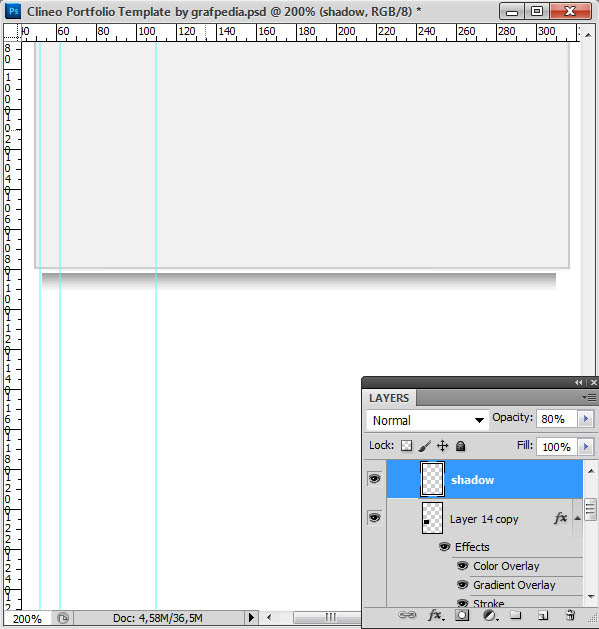The width and height of the screenshot is (599, 629).
Task: Click the Fill percentage field
Action: [557, 446]
